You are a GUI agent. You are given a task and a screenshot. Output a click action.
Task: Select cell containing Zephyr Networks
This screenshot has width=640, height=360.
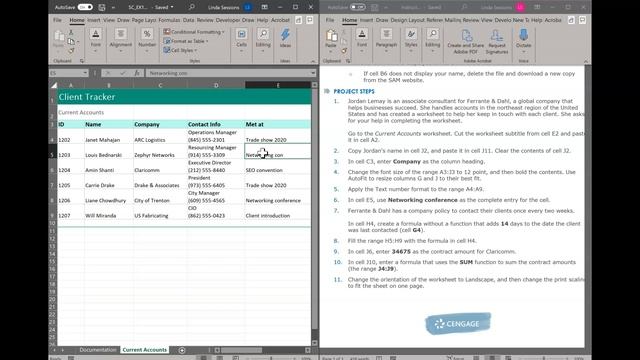click(x=160, y=151)
